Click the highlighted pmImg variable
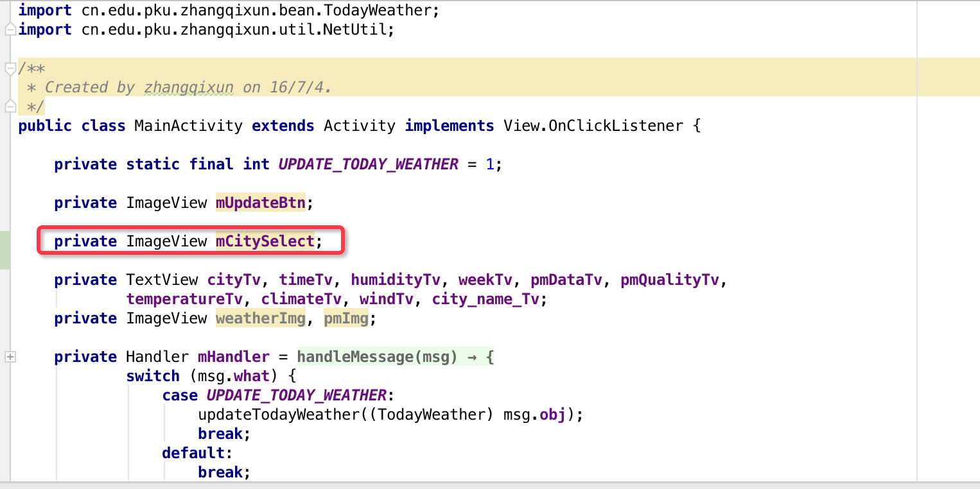This screenshot has height=489, width=980. click(346, 318)
